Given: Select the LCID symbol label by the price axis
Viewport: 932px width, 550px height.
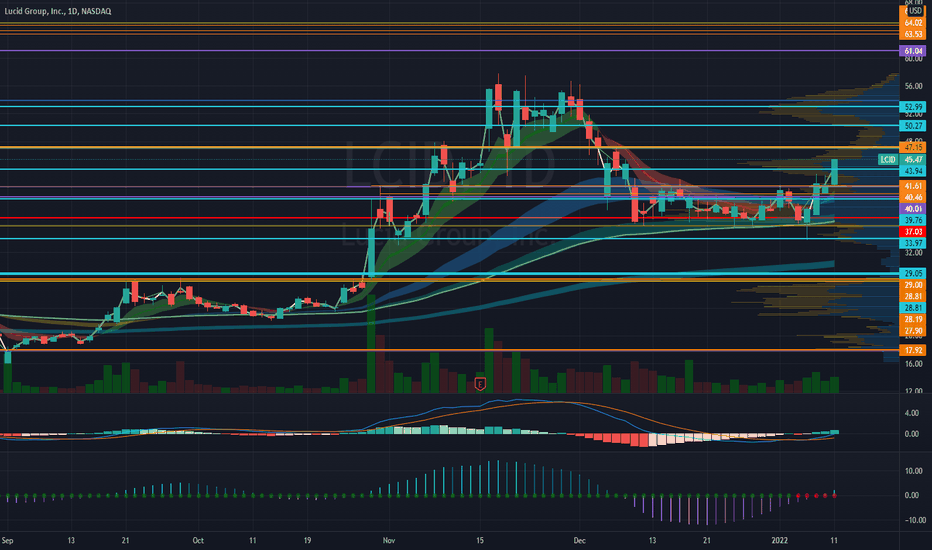Looking at the screenshot, I should tap(887, 159).
